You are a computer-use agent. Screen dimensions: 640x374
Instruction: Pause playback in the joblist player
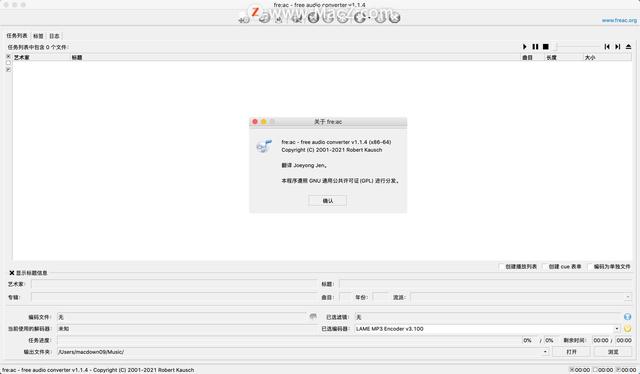tap(535, 47)
